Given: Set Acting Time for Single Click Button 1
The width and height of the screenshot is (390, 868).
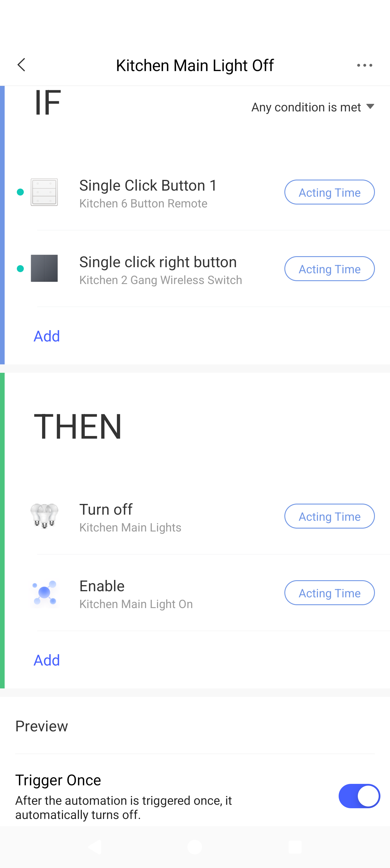Looking at the screenshot, I should pyautogui.click(x=329, y=192).
